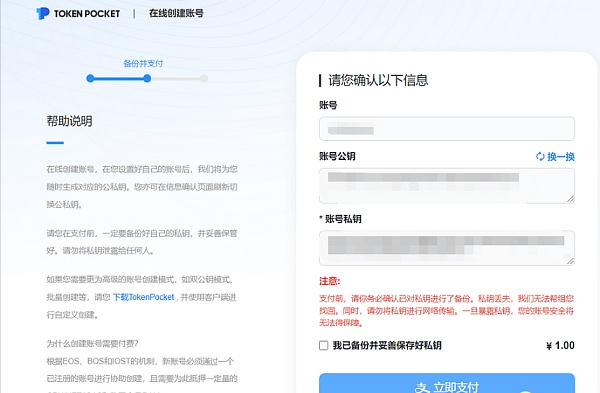Click the 请您确认以下信息 heading
The height and width of the screenshot is (393, 600).
pos(378,80)
